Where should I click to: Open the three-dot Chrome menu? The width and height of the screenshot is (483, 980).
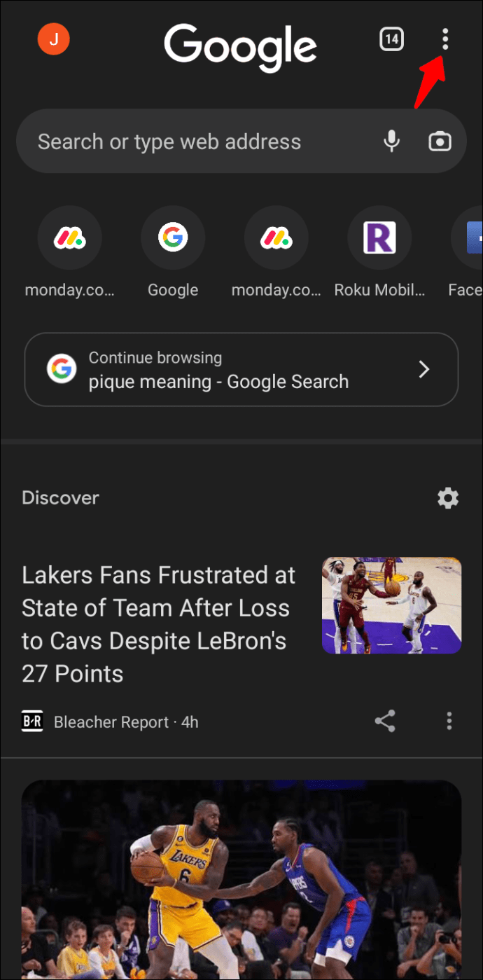pyautogui.click(x=445, y=40)
